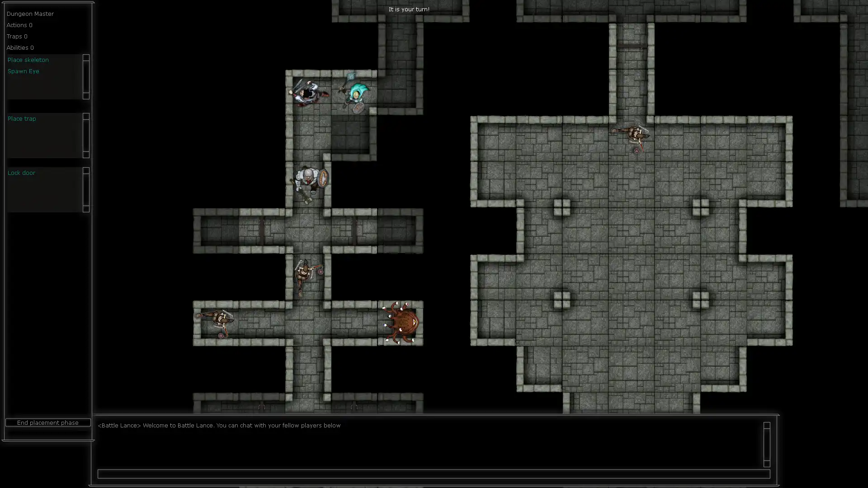Click the chat text input field
Image resolution: width=868 pixels, height=488 pixels.
pyautogui.click(x=434, y=474)
